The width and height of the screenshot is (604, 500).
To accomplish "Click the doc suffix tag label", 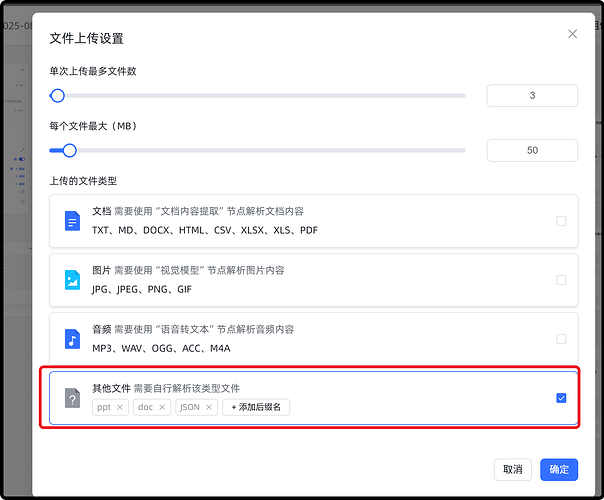I will pos(146,407).
